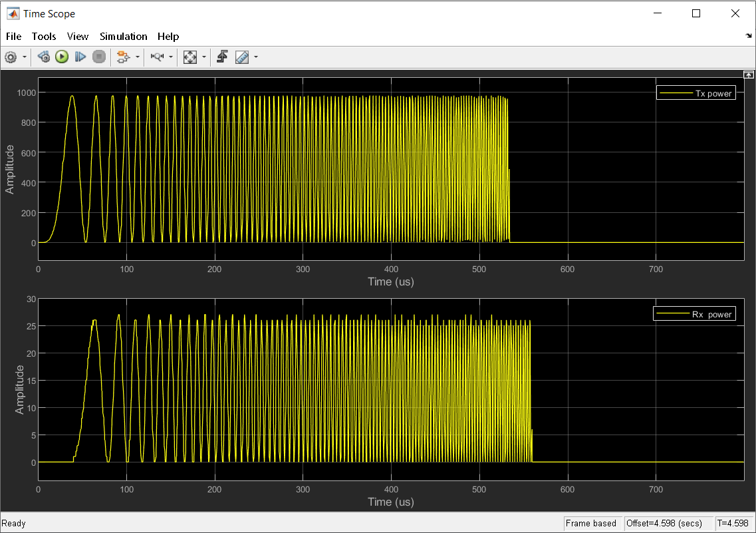Click the Stop simulation button
Image resolution: width=756 pixels, height=533 pixels.
[x=99, y=57]
